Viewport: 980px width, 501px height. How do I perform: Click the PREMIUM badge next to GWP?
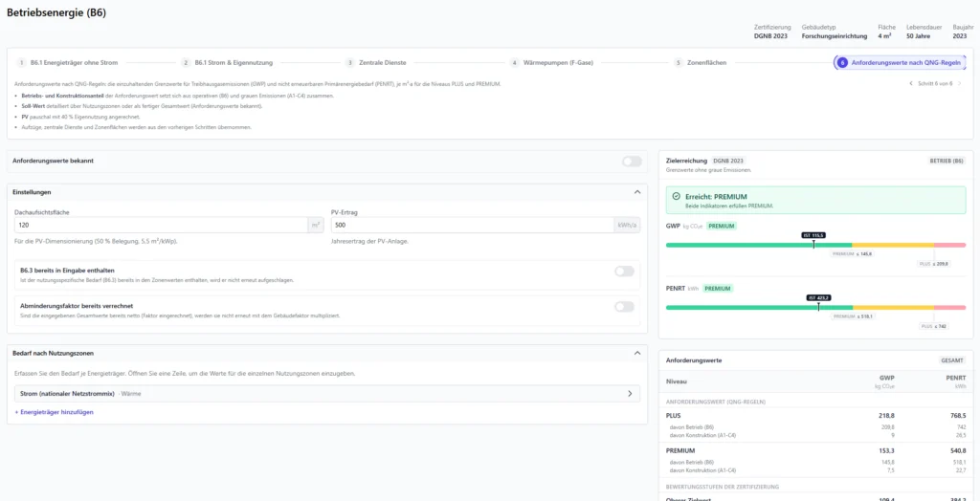pos(722,227)
